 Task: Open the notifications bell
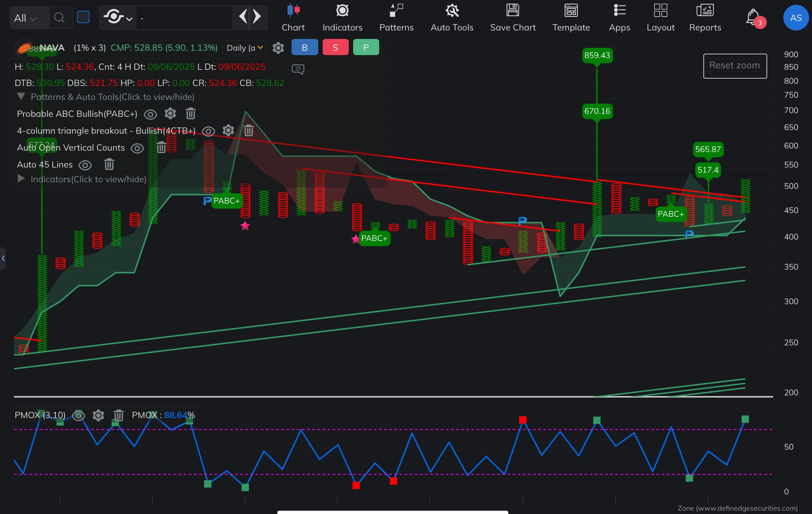tap(753, 17)
